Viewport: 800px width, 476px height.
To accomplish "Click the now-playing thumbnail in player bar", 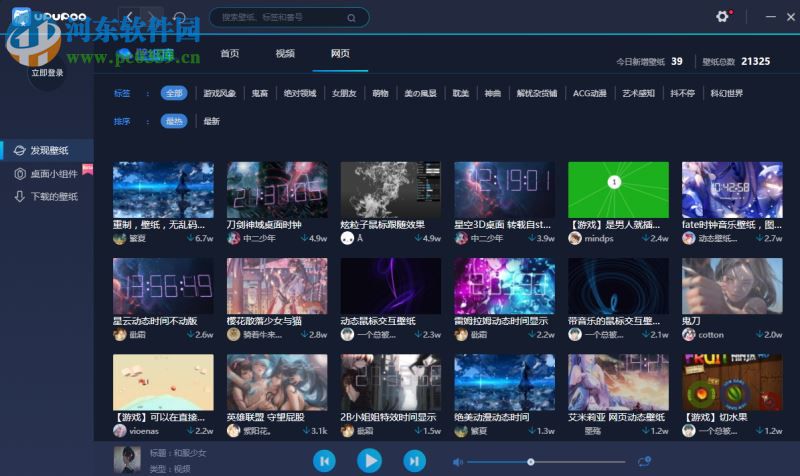I will tap(127, 460).
